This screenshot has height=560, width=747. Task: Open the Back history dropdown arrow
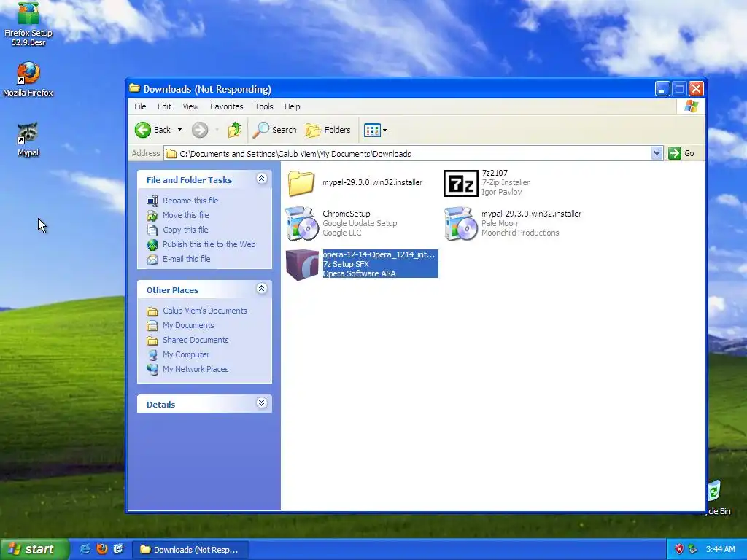coord(179,130)
